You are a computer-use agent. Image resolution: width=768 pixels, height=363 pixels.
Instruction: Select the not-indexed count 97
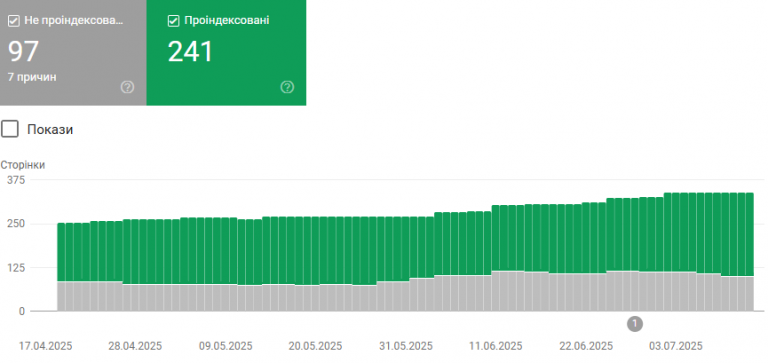(x=24, y=51)
